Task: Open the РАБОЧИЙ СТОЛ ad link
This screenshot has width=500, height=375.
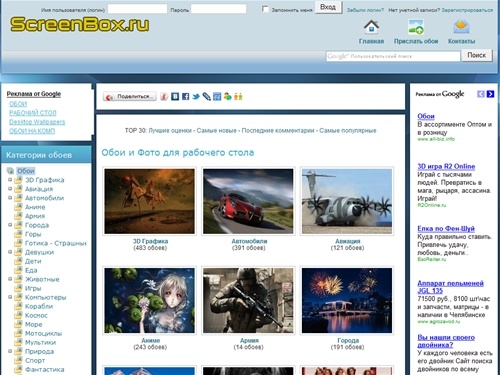Action: click(x=33, y=113)
